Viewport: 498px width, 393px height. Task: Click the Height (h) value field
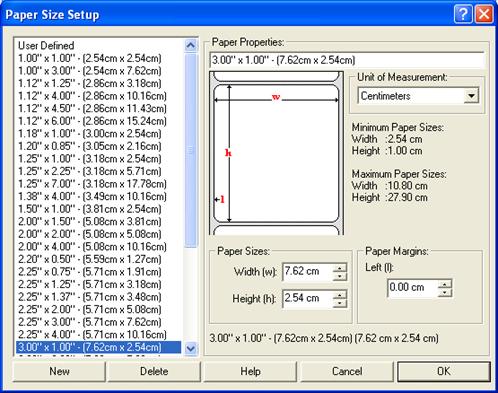click(x=307, y=298)
